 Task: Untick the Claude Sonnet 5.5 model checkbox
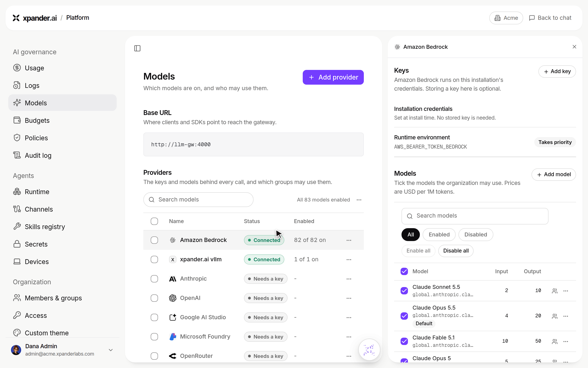[x=404, y=290]
